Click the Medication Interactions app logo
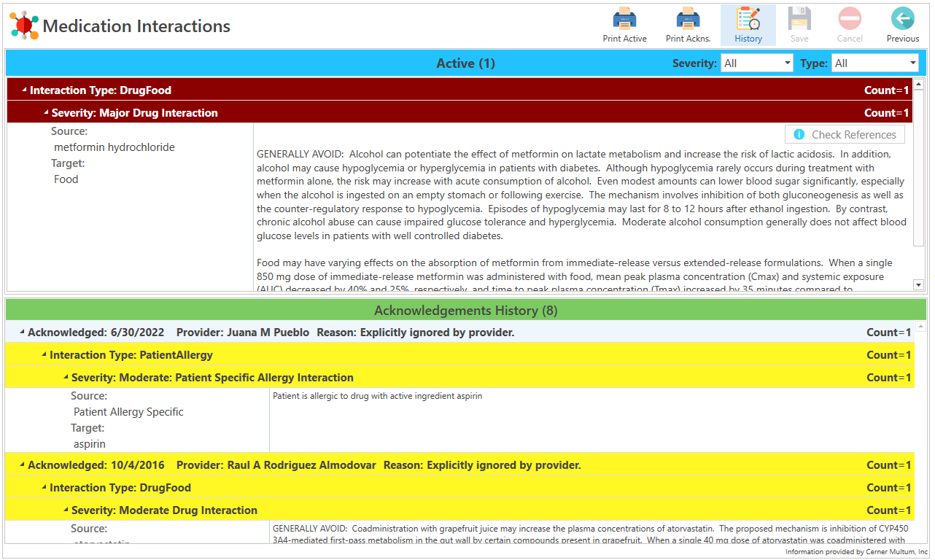935x560 pixels. pos(24,26)
